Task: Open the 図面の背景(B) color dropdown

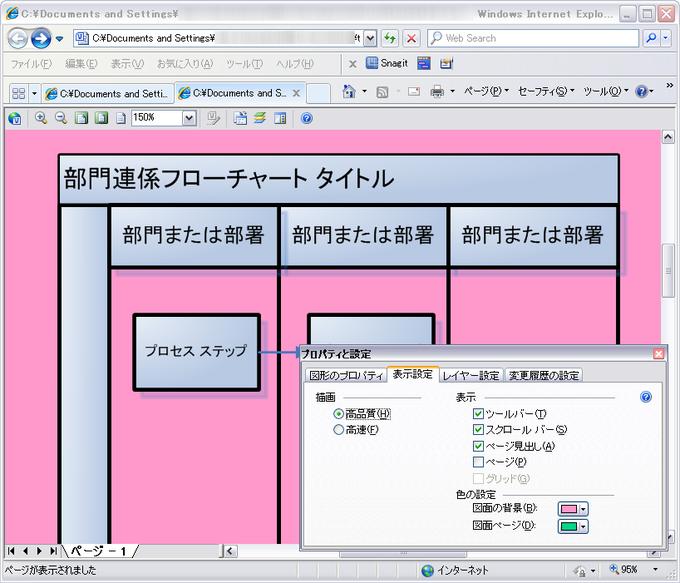Action: [x=583, y=509]
